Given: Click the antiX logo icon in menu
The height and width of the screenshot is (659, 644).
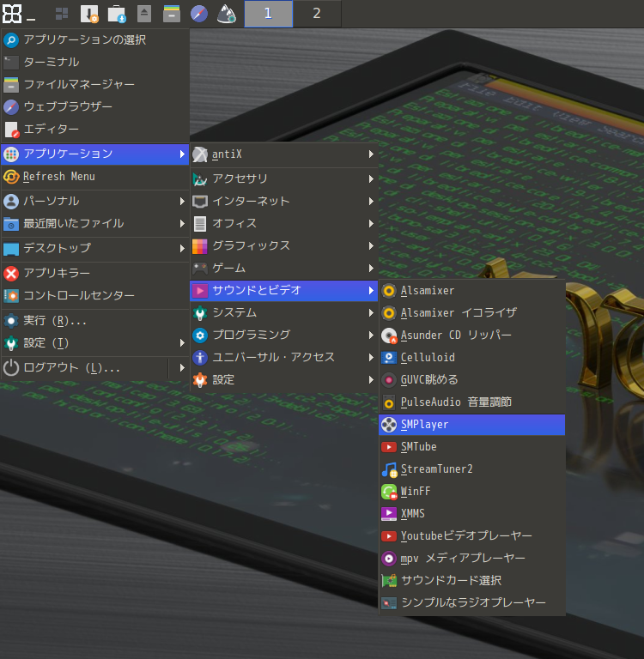Looking at the screenshot, I should pos(200,154).
